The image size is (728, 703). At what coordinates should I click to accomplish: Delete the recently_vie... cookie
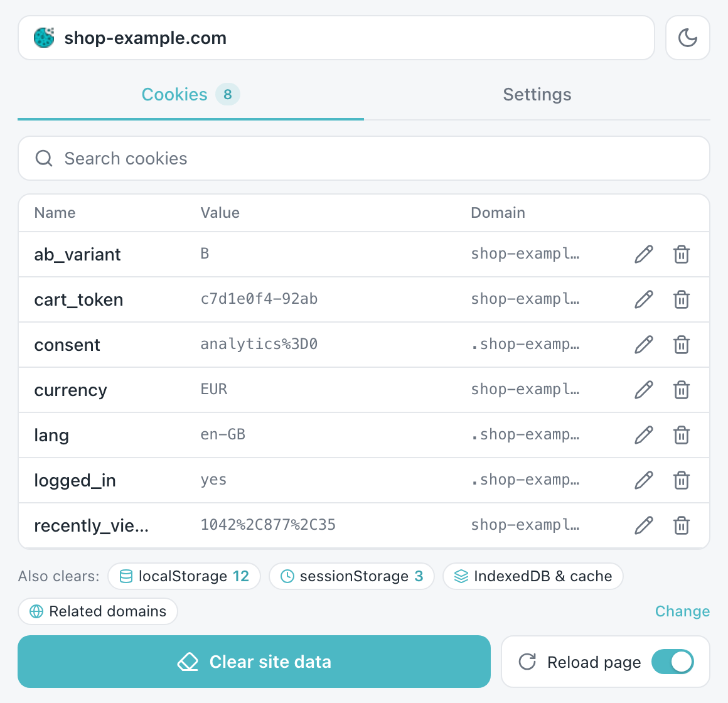pyautogui.click(x=682, y=525)
